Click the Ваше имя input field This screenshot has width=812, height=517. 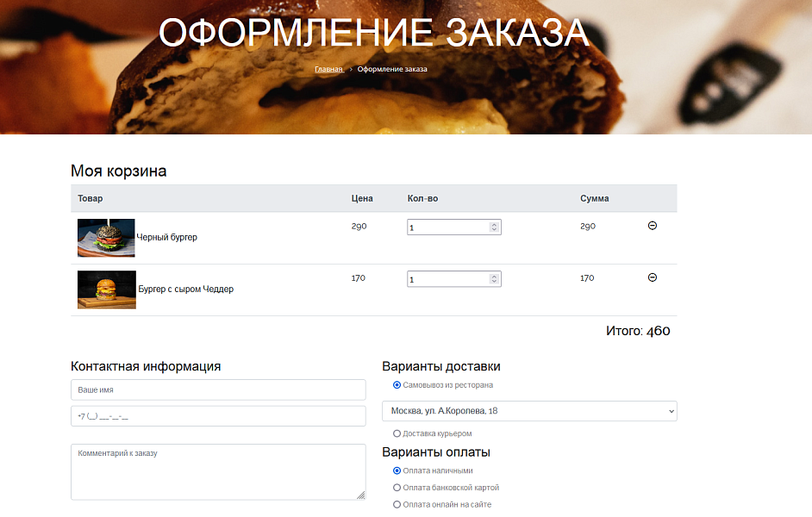pos(217,389)
